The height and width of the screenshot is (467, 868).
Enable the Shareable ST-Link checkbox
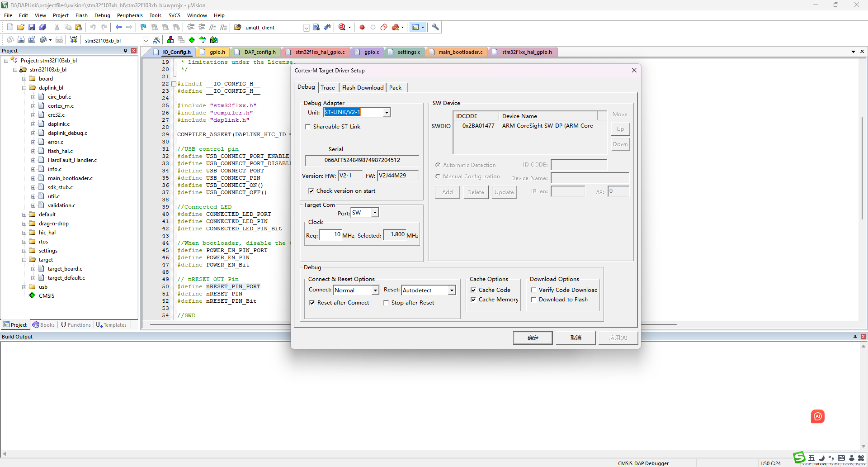(x=308, y=127)
